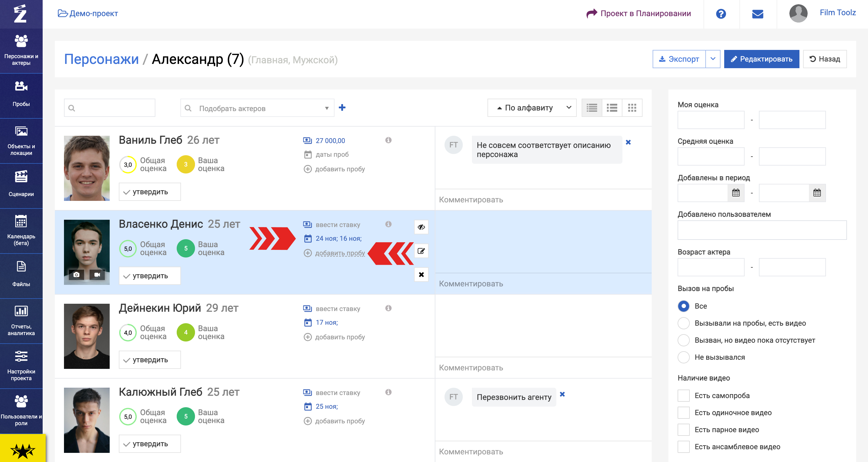Open photo camera icon on Власенко thumbnail

(x=76, y=275)
